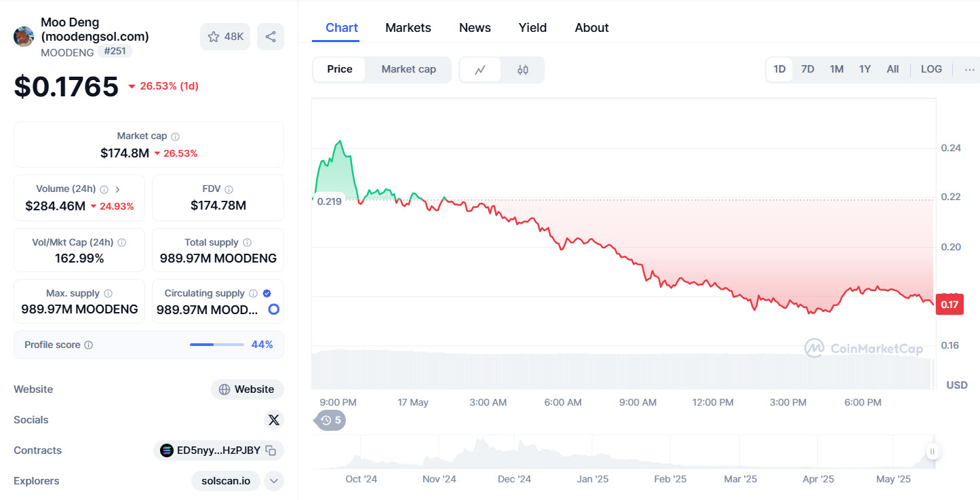Click the circulating supply progress ring
Image resolution: width=980 pixels, height=500 pixels.
(273, 309)
